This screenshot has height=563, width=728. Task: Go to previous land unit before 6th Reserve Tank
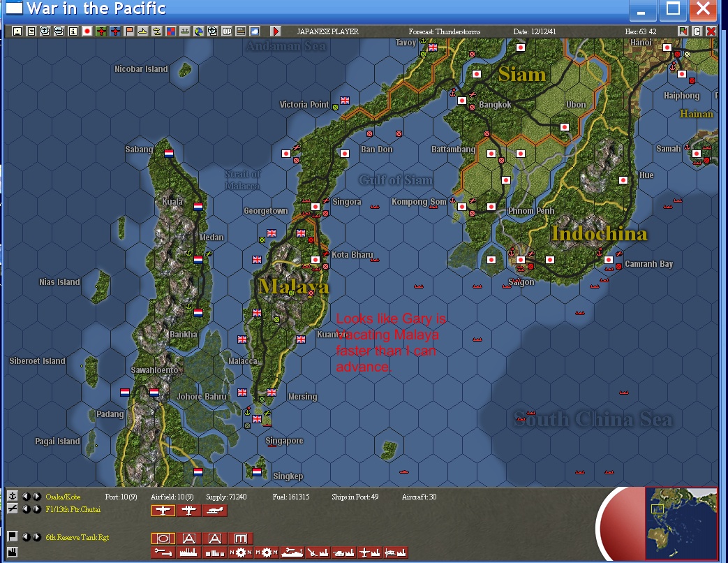(27, 537)
